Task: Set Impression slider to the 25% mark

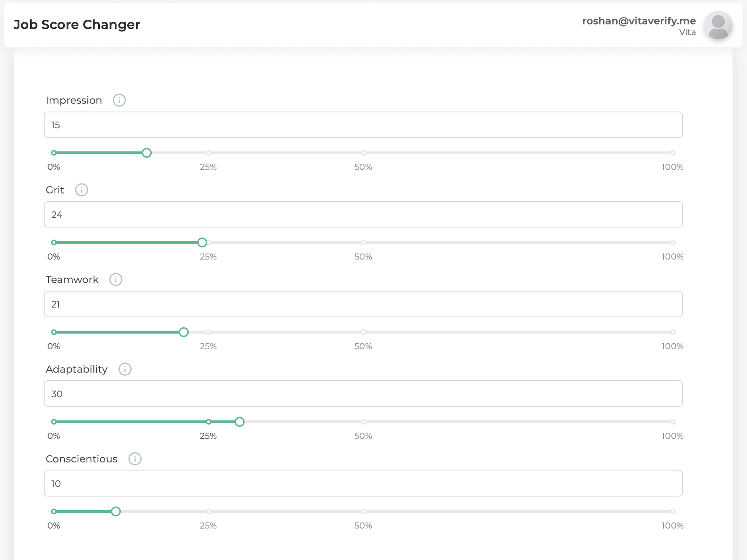Action: pyautogui.click(x=208, y=153)
